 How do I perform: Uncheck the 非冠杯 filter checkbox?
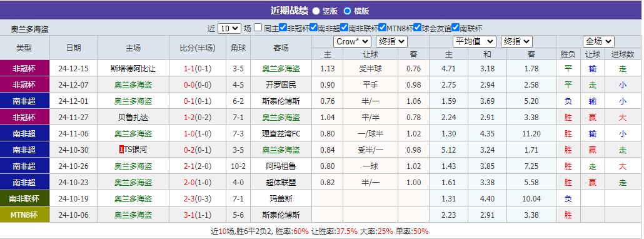[x=283, y=28]
